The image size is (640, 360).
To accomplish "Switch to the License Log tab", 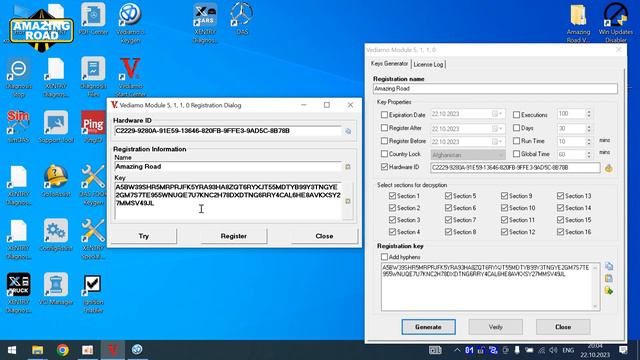I will 428,64.
